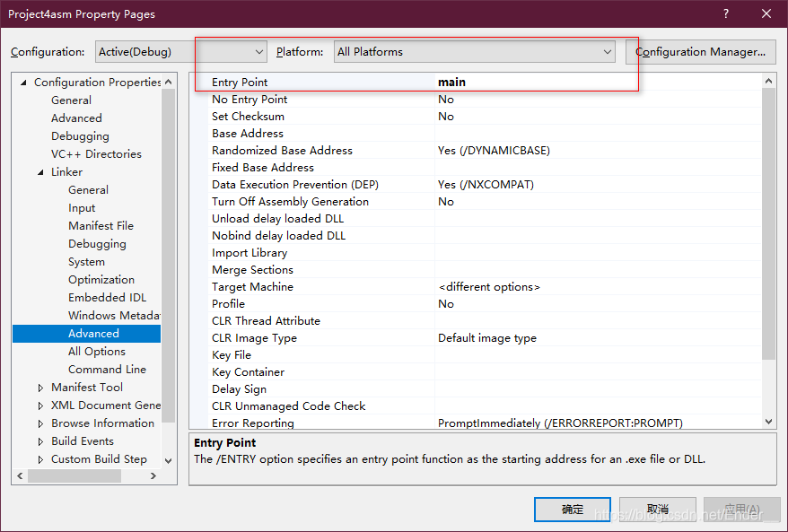Click the Configuration Manager button
Screen dimensions: 788x532
tap(700, 52)
